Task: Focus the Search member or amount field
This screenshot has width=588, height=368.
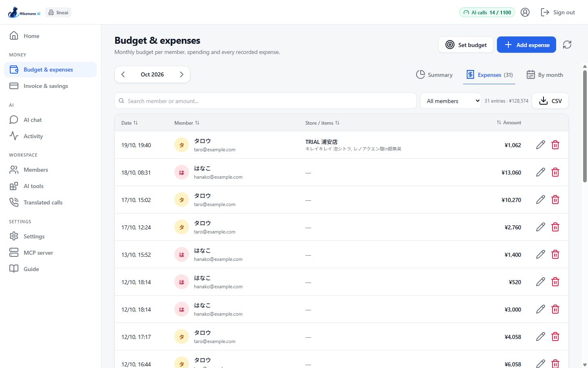Action: click(265, 101)
